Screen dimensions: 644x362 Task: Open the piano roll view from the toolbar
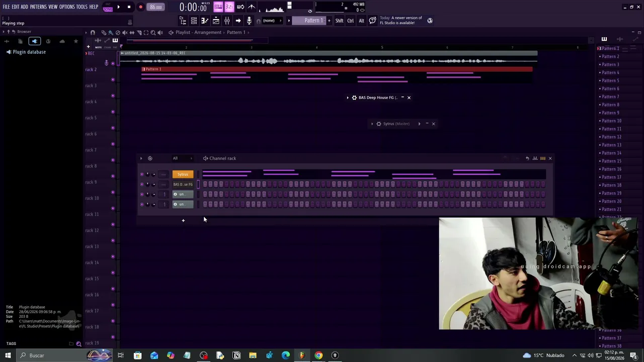(x=205, y=21)
